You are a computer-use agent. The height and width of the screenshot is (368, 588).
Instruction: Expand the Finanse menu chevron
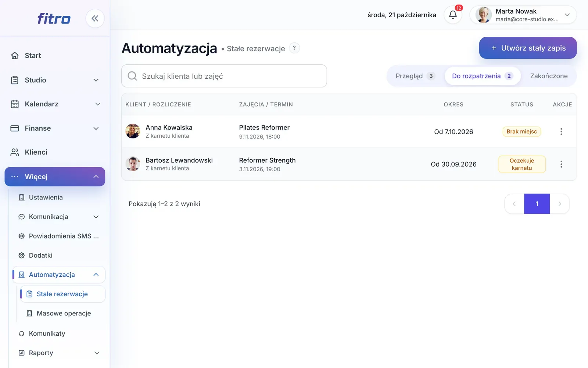coord(96,128)
